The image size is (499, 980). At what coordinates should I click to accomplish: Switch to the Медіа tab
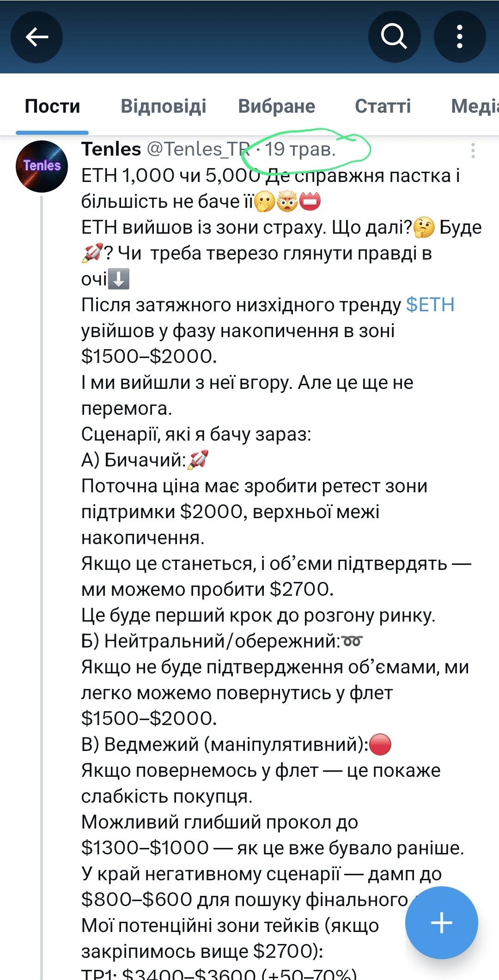tap(474, 106)
